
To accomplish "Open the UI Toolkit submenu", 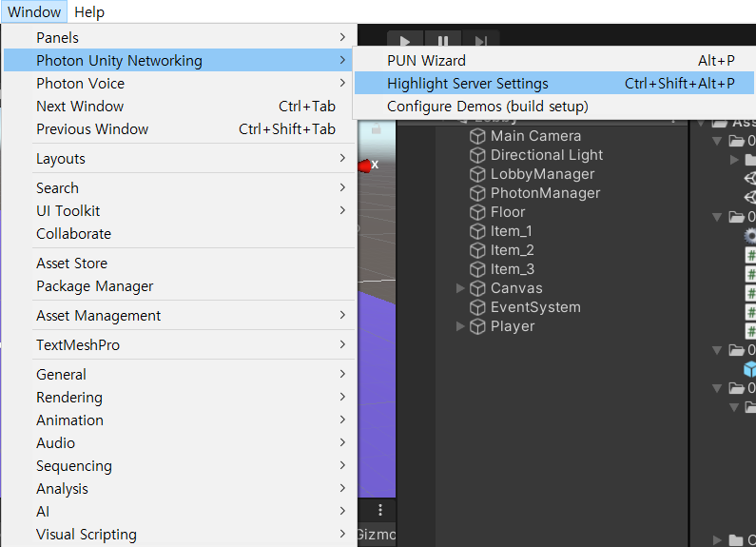I will coord(180,211).
